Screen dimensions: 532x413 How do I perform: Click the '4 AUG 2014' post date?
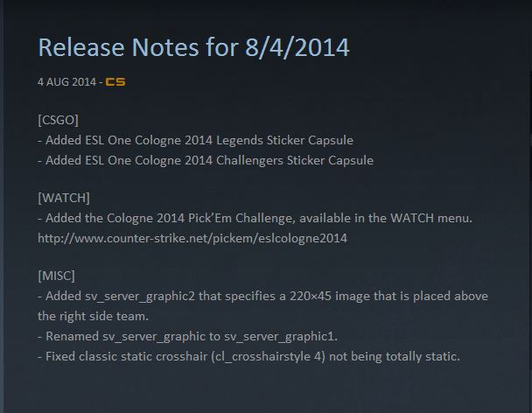(x=66, y=82)
